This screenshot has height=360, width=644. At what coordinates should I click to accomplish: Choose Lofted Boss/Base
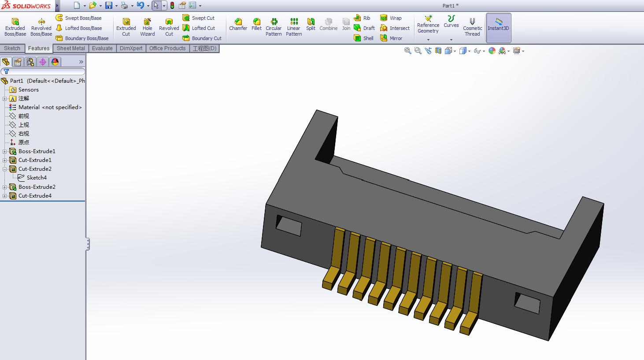78,28
